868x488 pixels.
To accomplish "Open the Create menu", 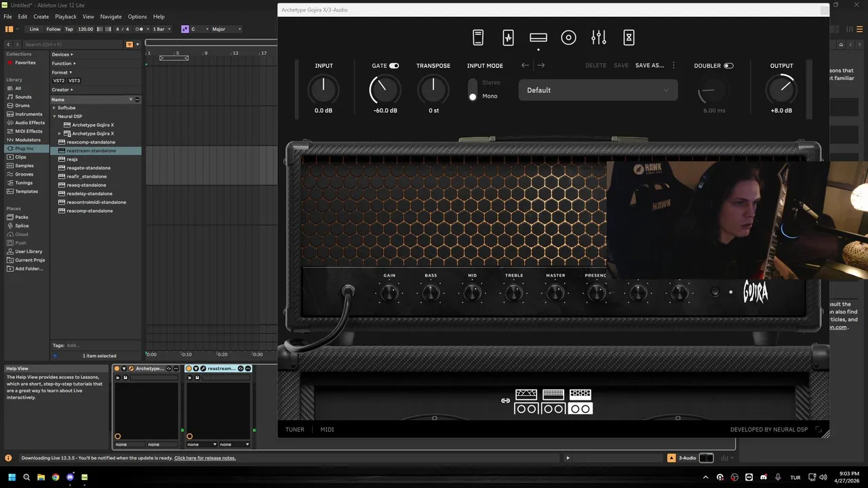I will (x=41, y=17).
